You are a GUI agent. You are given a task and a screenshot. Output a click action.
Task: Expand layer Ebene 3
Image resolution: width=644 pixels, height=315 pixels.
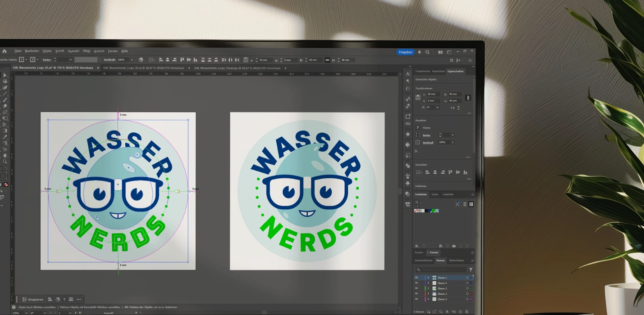[428, 288]
